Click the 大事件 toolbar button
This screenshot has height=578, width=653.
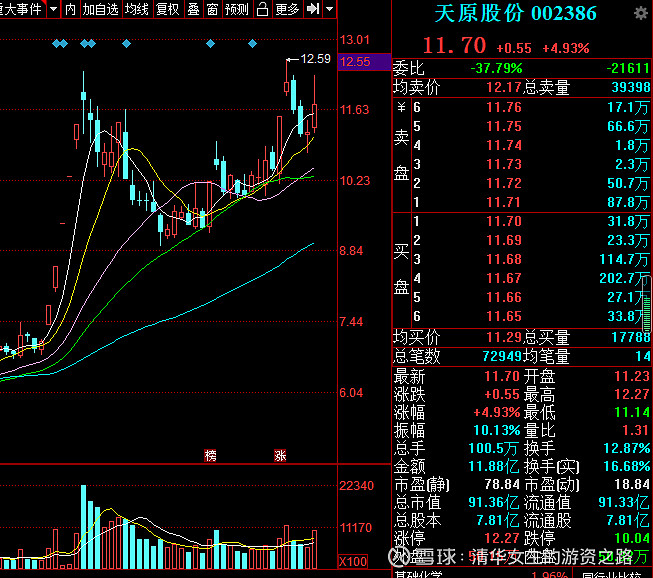[22, 9]
